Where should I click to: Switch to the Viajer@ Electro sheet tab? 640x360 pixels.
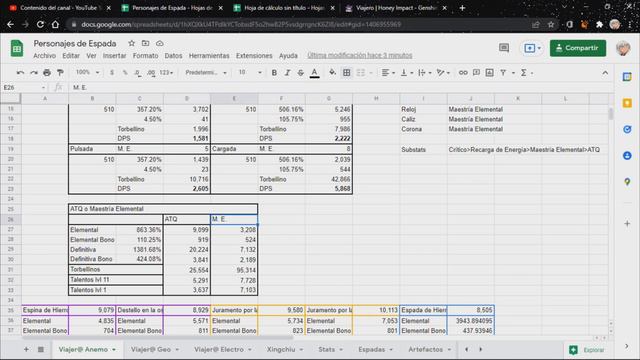tap(223, 350)
